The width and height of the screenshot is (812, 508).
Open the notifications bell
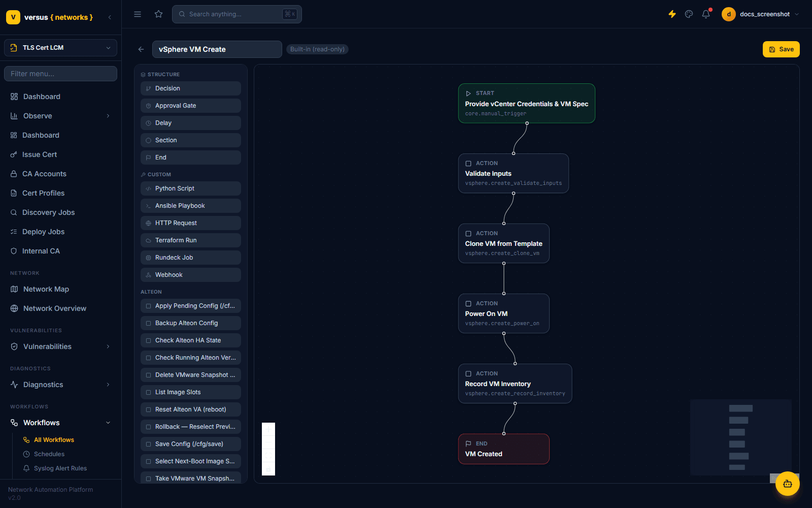click(x=706, y=14)
